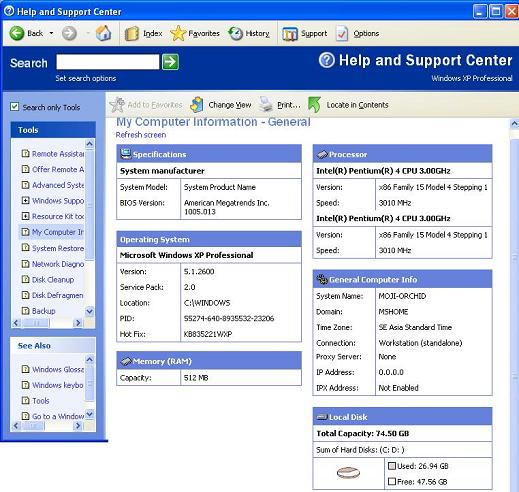This screenshot has width=519, height=492.
Task: Click inside the Search text box
Action: coord(108,62)
